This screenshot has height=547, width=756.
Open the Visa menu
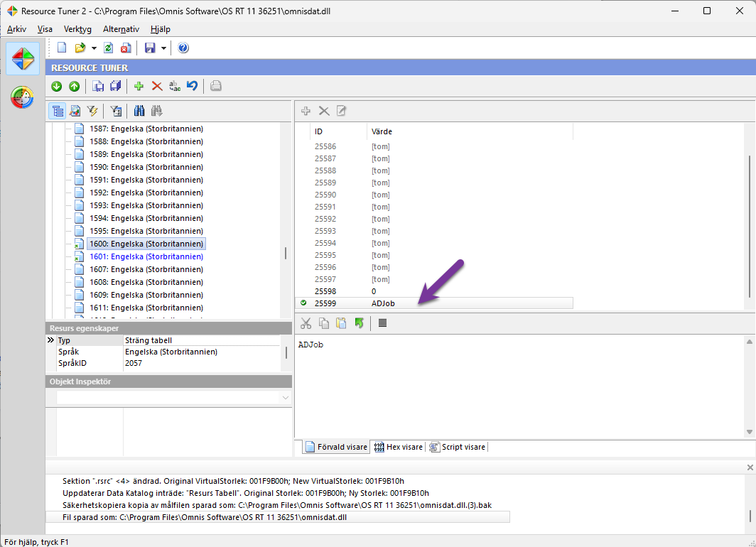coord(45,29)
